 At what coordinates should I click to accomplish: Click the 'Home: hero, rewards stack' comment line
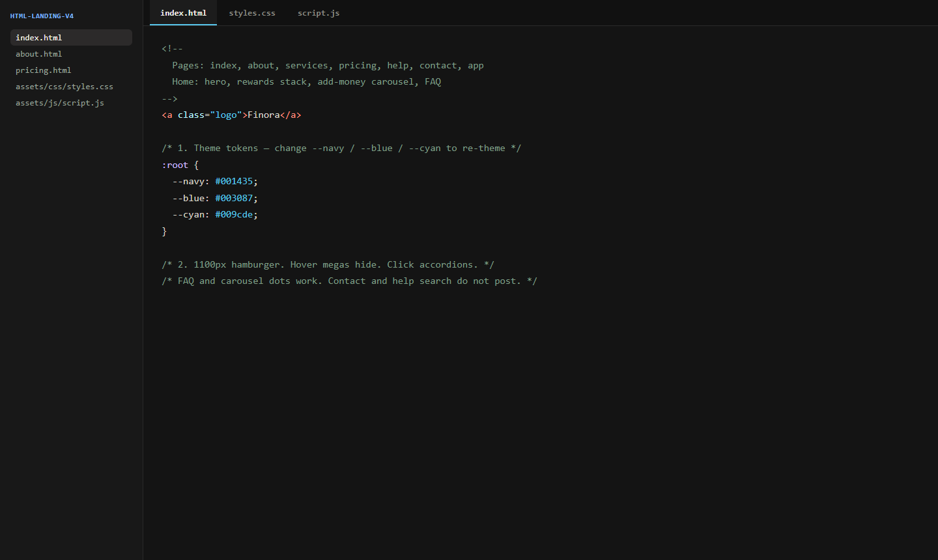click(x=306, y=82)
